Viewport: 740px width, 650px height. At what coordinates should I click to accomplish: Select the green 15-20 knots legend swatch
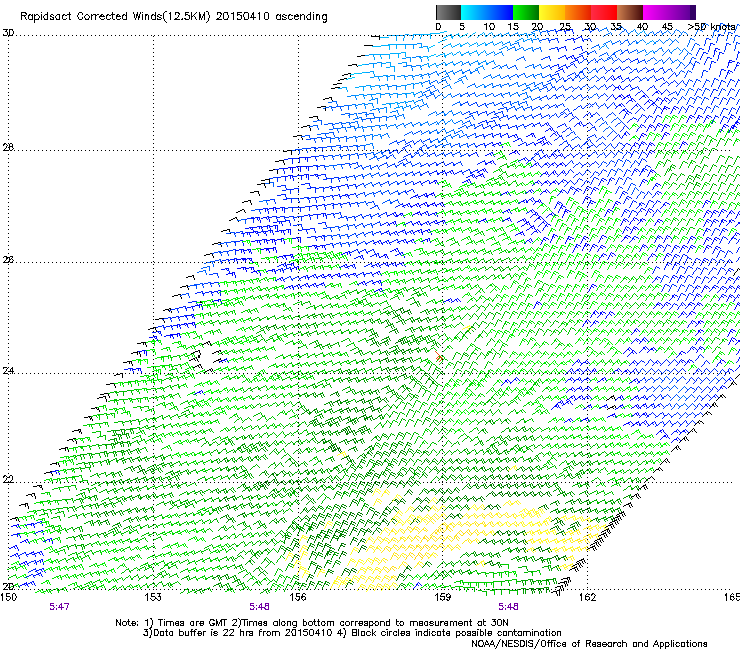coord(526,12)
